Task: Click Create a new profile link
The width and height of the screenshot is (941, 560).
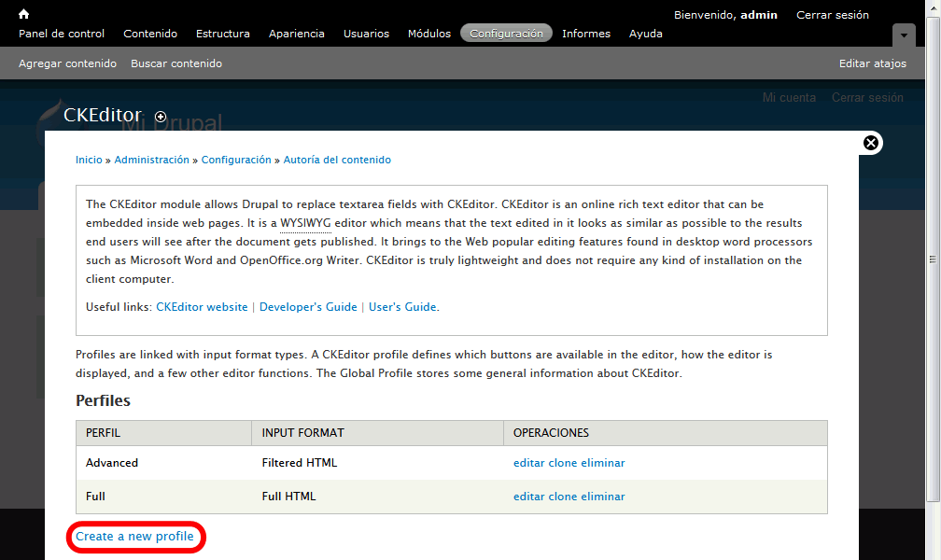Action: coord(134,536)
